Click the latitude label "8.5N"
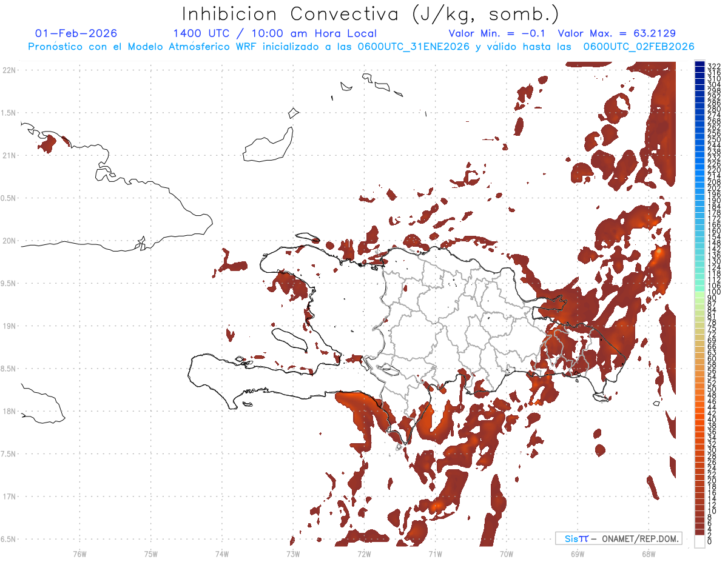The height and width of the screenshot is (562, 728). pos(8,369)
